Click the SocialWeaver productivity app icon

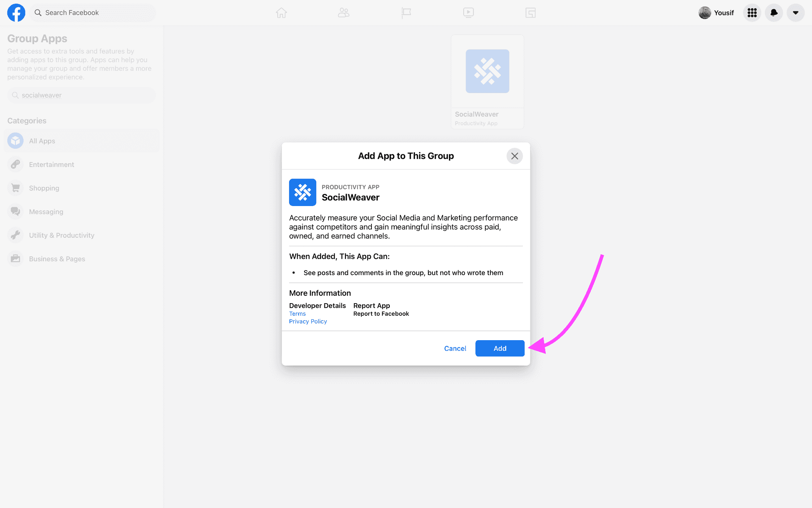[302, 193]
